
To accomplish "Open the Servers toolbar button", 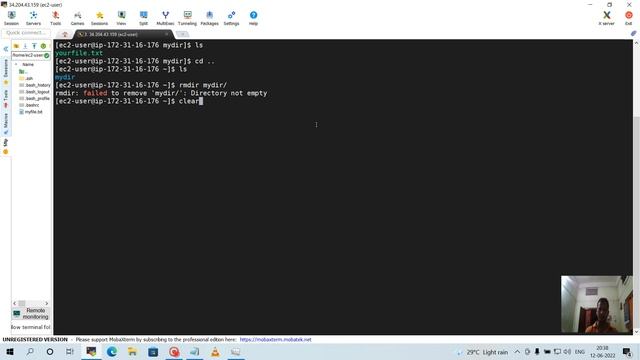I will click(x=33, y=18).
